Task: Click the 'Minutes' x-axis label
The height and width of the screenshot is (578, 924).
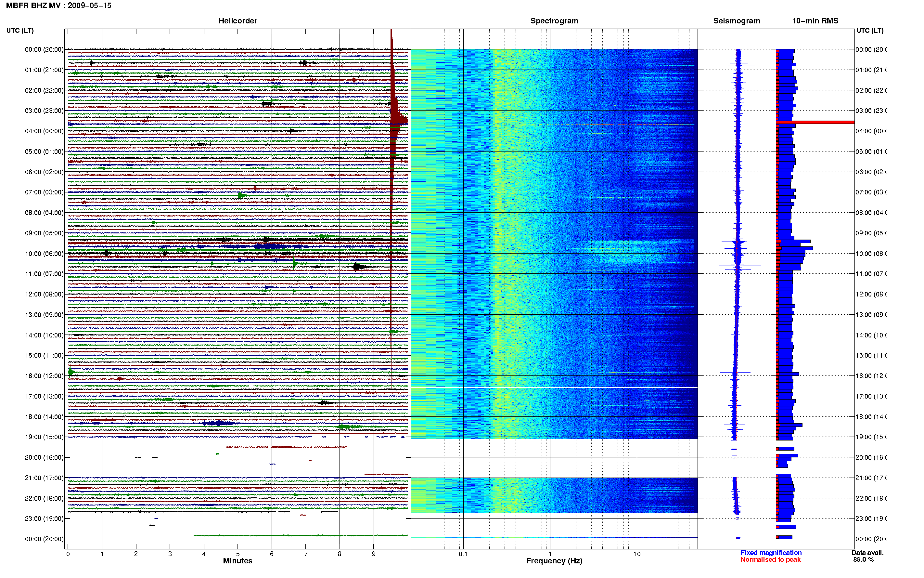Action: [x=237, y=561]
